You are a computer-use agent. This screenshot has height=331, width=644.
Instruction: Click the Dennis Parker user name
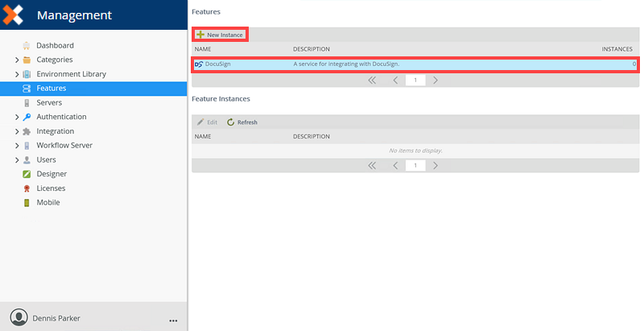click(x=56, y=318)
